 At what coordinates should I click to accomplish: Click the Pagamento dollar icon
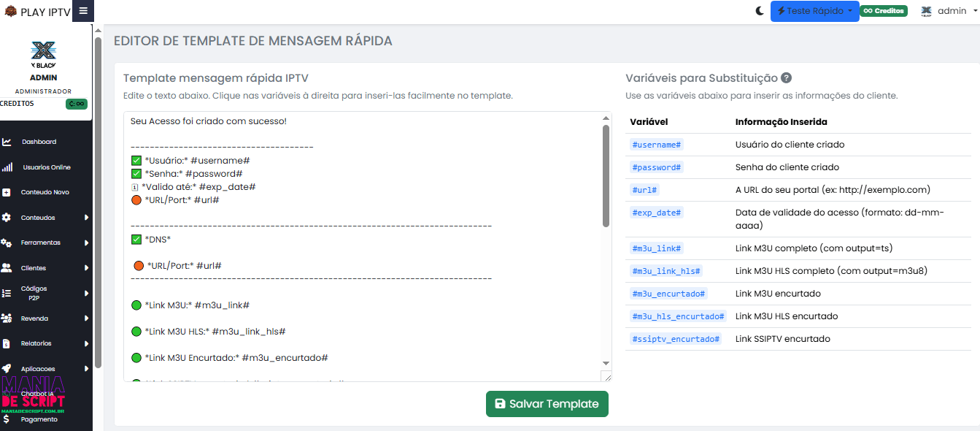(7, 419)
